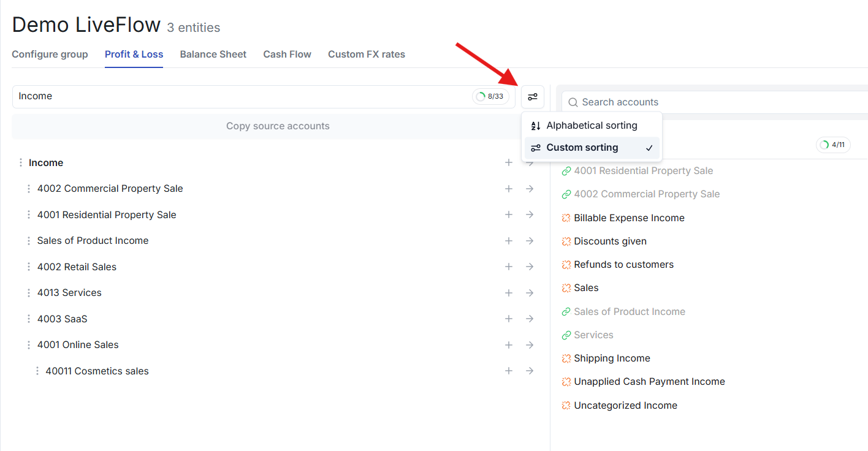
Task: Click the drag handle for 4002 Retail Sales
Action: (29, 267)
